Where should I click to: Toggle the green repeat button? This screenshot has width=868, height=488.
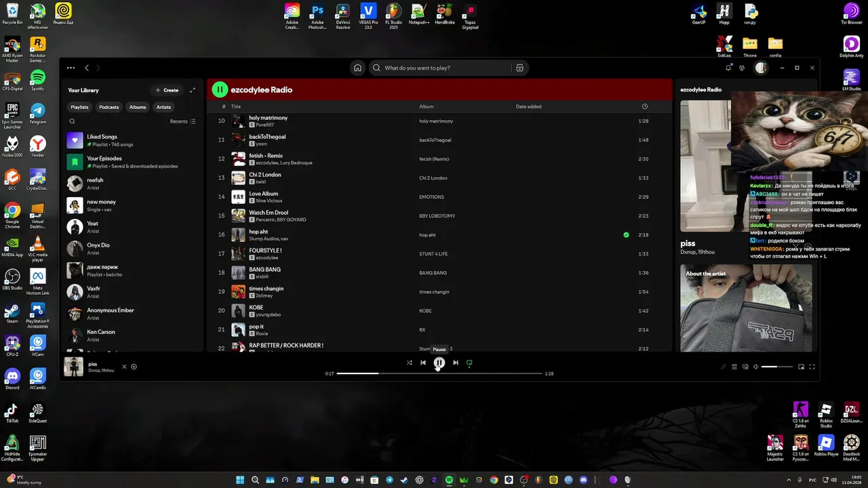tap(469, 363)
